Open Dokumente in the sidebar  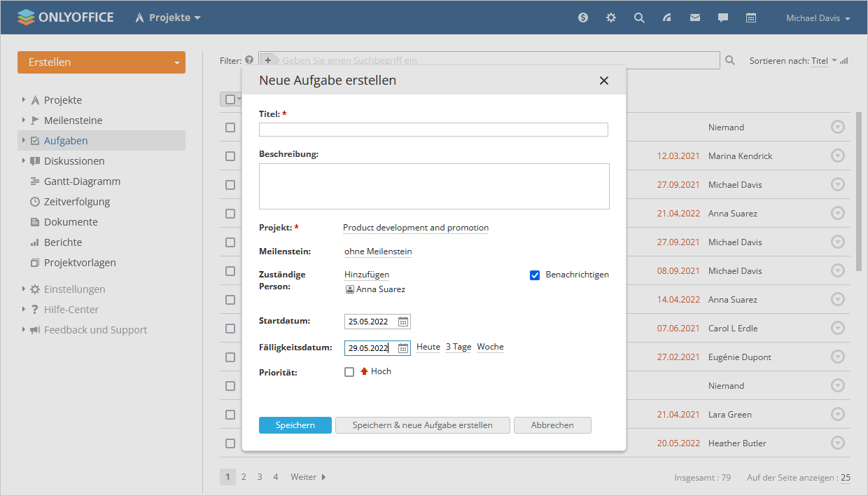click(71, 222)
